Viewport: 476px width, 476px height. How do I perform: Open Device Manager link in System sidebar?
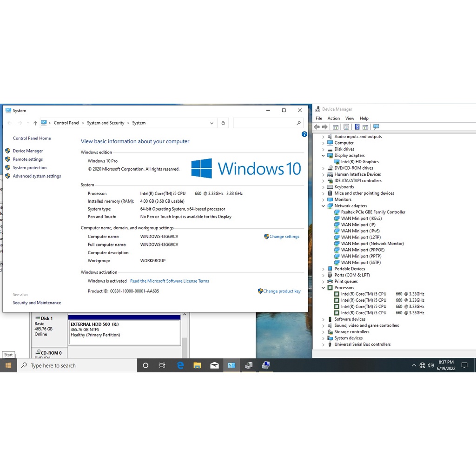27,151
